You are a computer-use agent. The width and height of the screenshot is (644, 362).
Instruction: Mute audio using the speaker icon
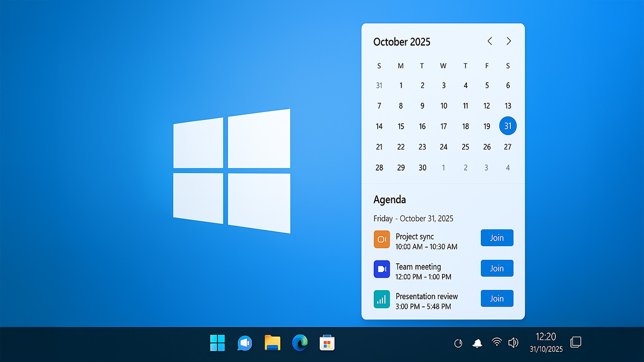pos(513,342)
